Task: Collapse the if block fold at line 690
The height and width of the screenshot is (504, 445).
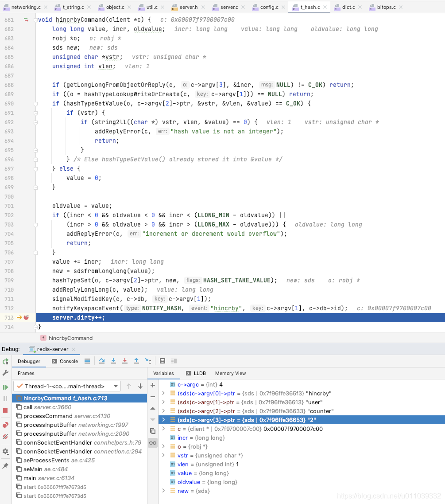Action: 35,103
